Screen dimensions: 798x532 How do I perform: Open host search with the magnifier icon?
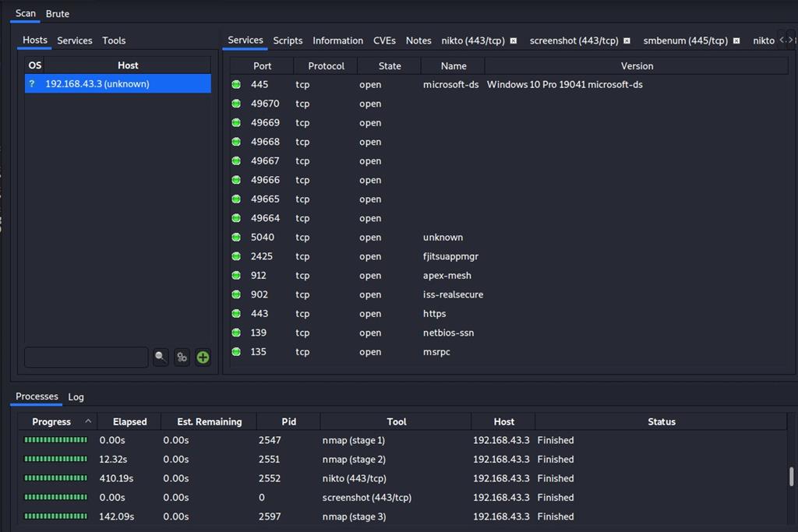(x=160, y=357)
